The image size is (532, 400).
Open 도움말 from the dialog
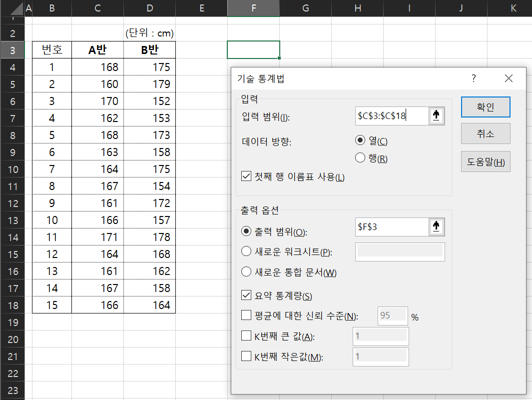(485, 161)
